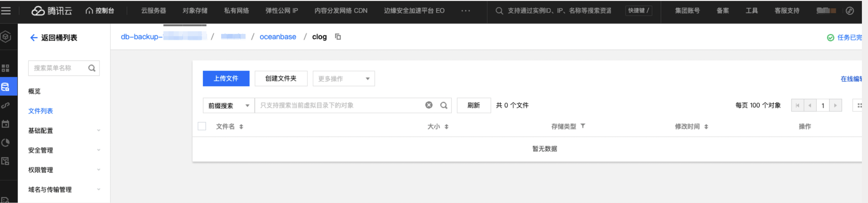This screenshot has width=868, height=203.
Task: Open oceanbase breadcrumb folder
Action: click(278, 37)
